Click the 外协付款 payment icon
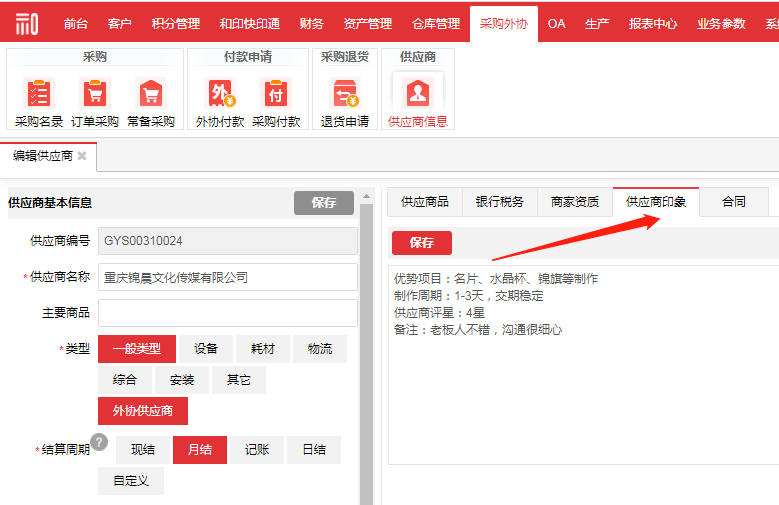The image size is (779, 505). pos(220,94)
